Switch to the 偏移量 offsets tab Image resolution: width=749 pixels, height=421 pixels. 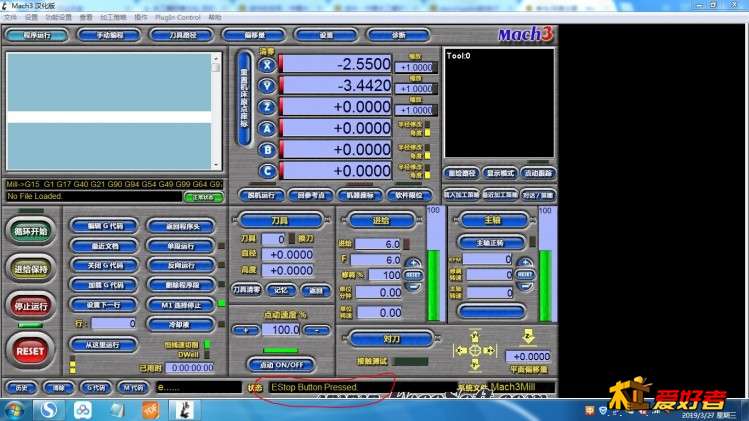point(254,35)
